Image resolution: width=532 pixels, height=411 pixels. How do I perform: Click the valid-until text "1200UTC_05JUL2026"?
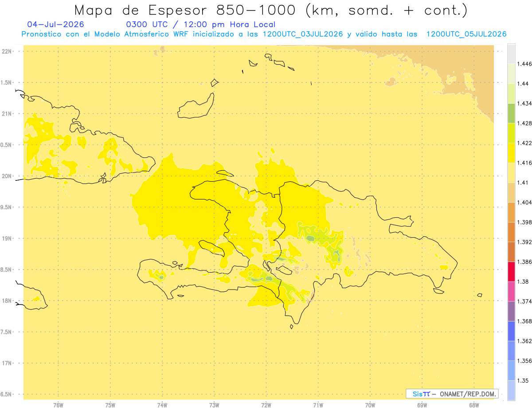tap(466, 34)
